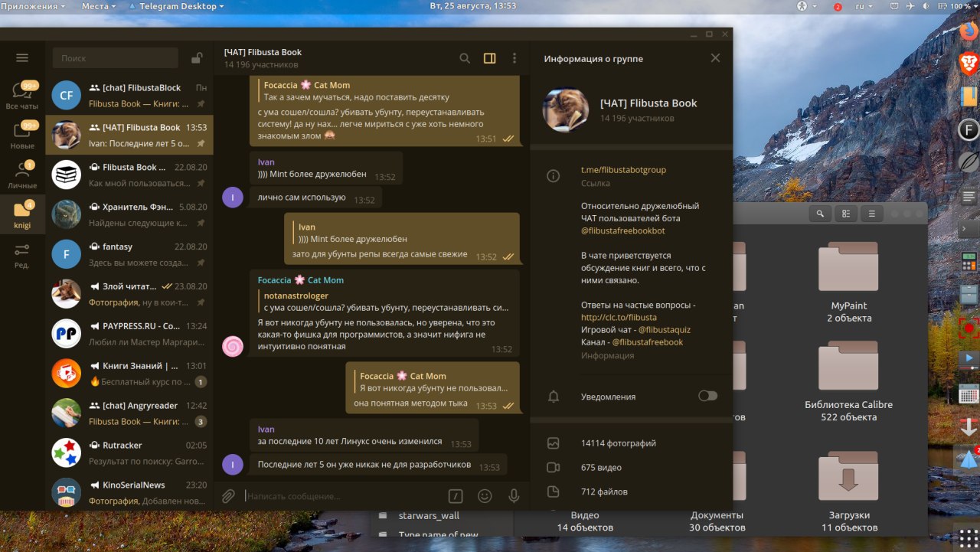Viewport: 980px width, 552px height.
Task: Launch Firefox from the dock
Action: 969,31
